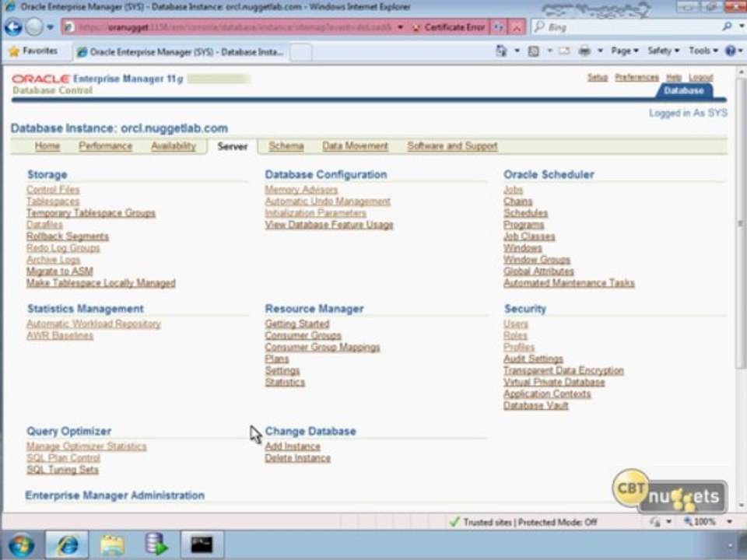The height and width of the screenshot is (560, 747).
Task: Open the Migrate to ASM link
Action: [x=60, y=271]
